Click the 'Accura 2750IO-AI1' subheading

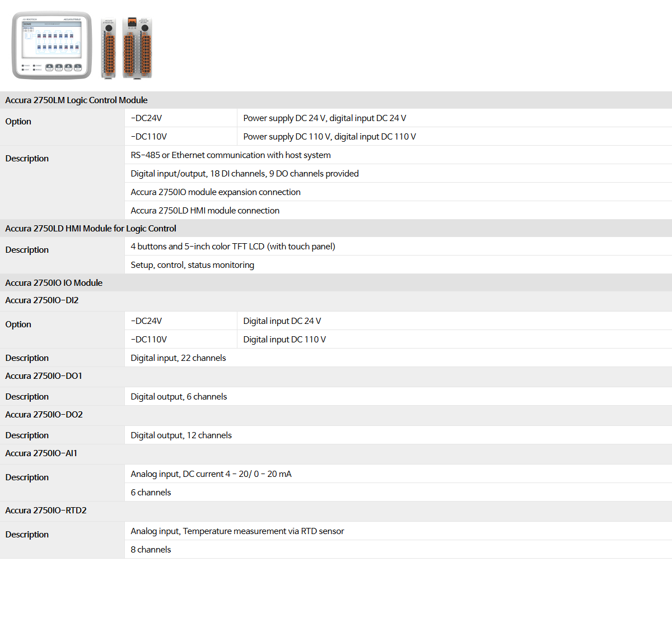pyautogui.click(x=41, y=453)
